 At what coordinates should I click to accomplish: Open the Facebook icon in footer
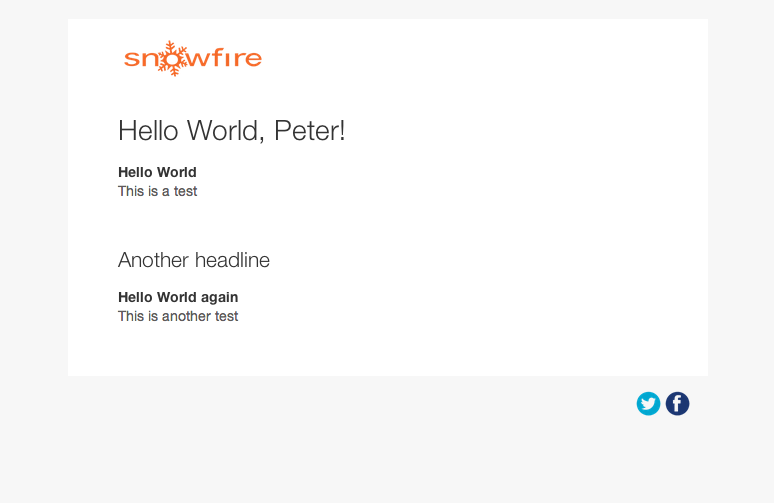tap(677, 404)
